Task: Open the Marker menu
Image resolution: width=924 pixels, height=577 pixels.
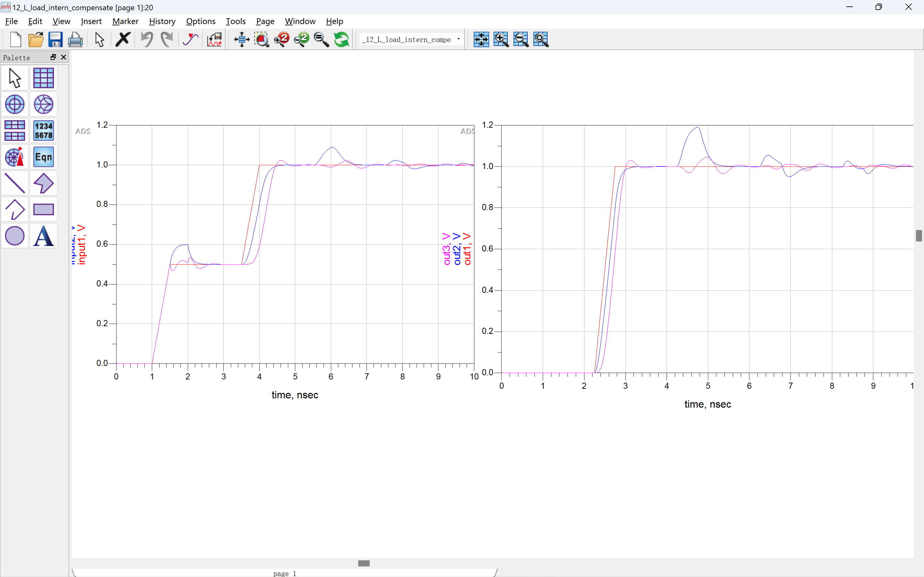Action: (x=125, y=21)
